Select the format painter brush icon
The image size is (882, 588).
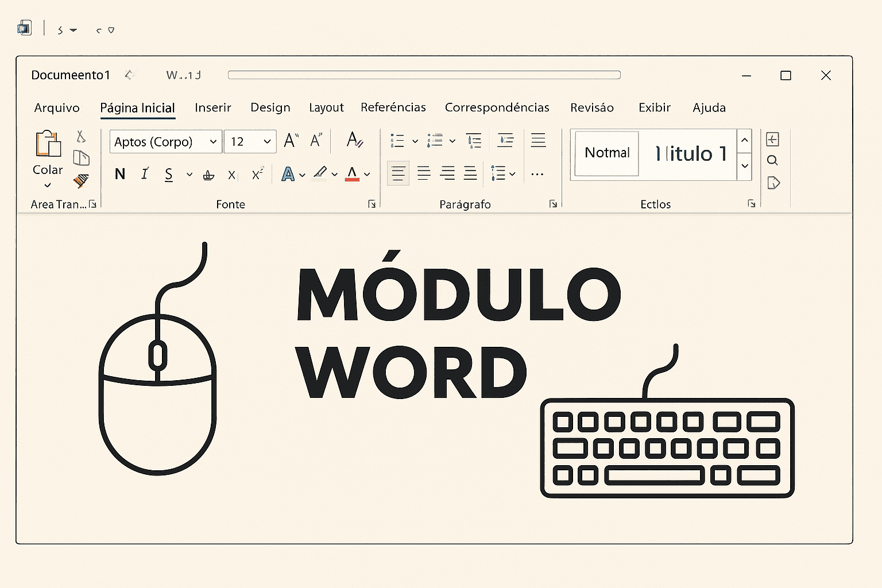[x=81, y=181]
